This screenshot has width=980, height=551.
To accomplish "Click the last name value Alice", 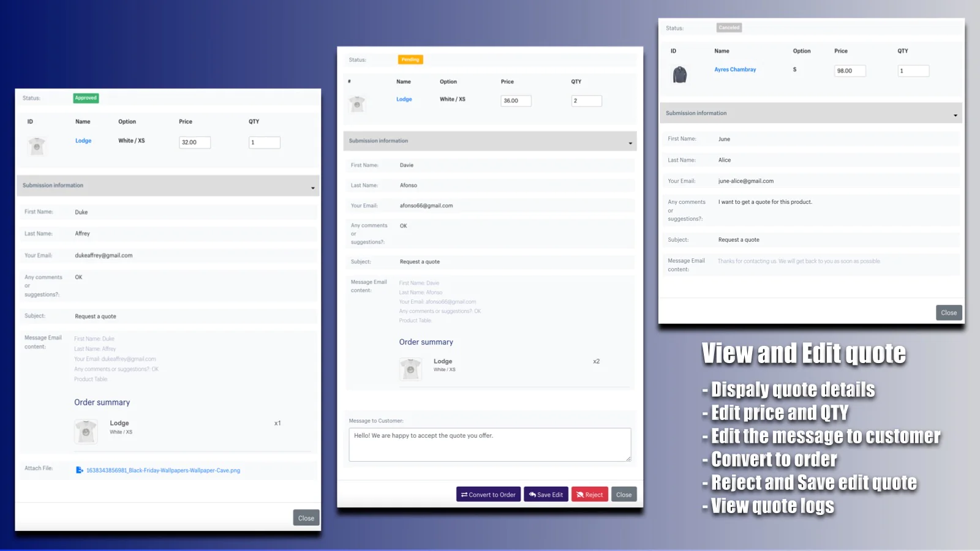I will click(725, 160).
